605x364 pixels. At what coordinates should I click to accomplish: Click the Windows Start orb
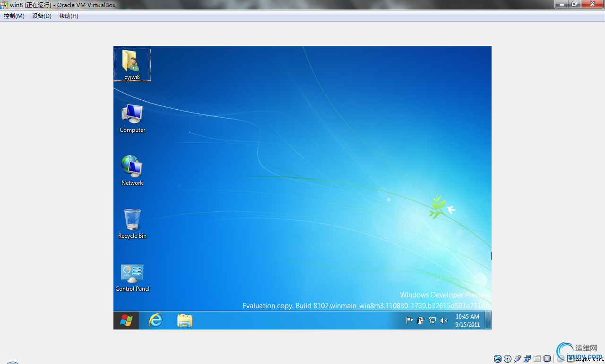click(x=126, y=320)
